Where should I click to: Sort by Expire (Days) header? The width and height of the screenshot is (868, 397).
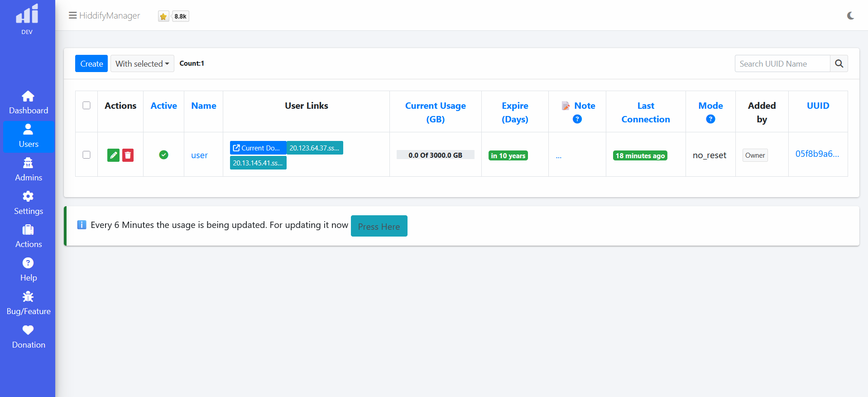(515, 112)
